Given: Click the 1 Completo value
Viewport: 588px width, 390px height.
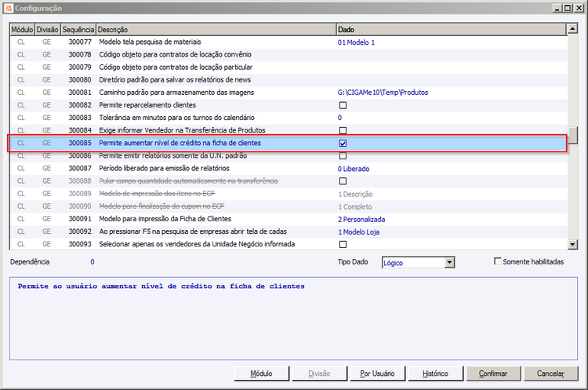Looking at the screenshot, I should pyautogui.click(x=354, y=207).
